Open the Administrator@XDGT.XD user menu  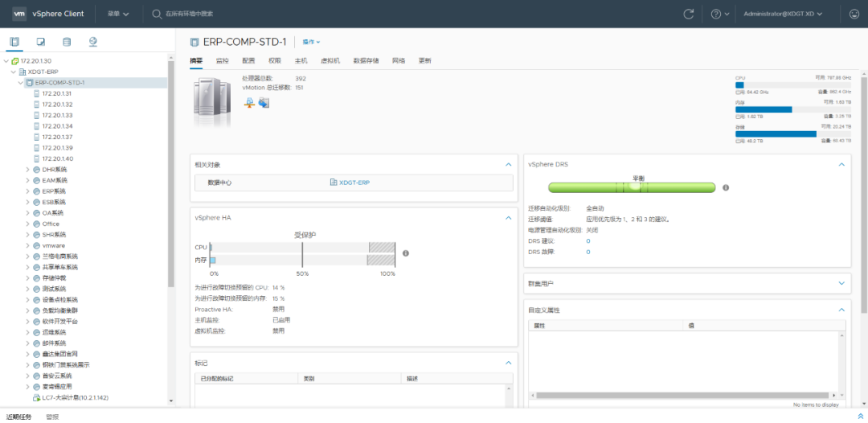783,14
